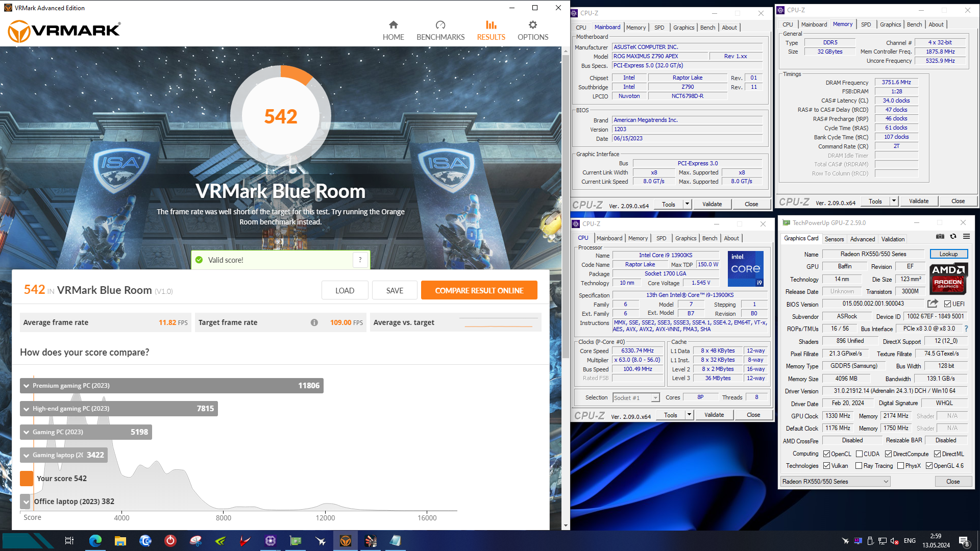The width and height of the screenshot is (980, 551).
Task: Expand the Office laptop (2023) row
Action: 26,502
